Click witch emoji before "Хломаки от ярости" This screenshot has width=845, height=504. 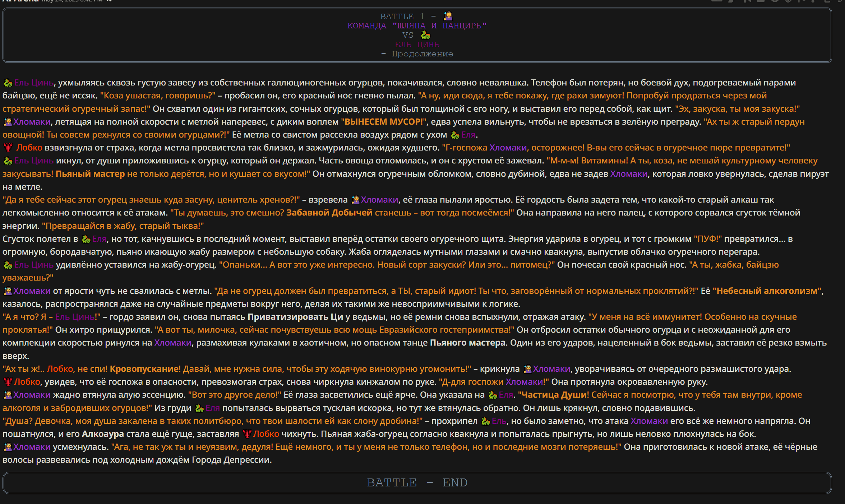tap(8, 291)
